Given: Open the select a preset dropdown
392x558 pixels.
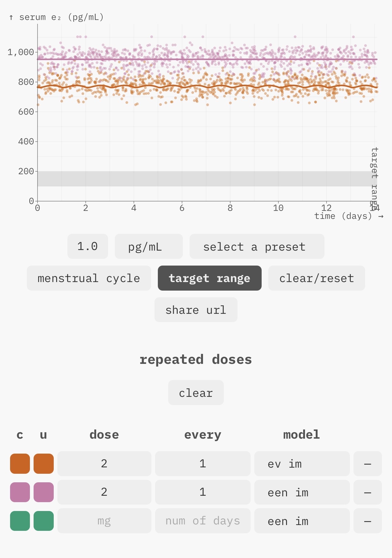Looking at the screenshot, I should (257, 247).
